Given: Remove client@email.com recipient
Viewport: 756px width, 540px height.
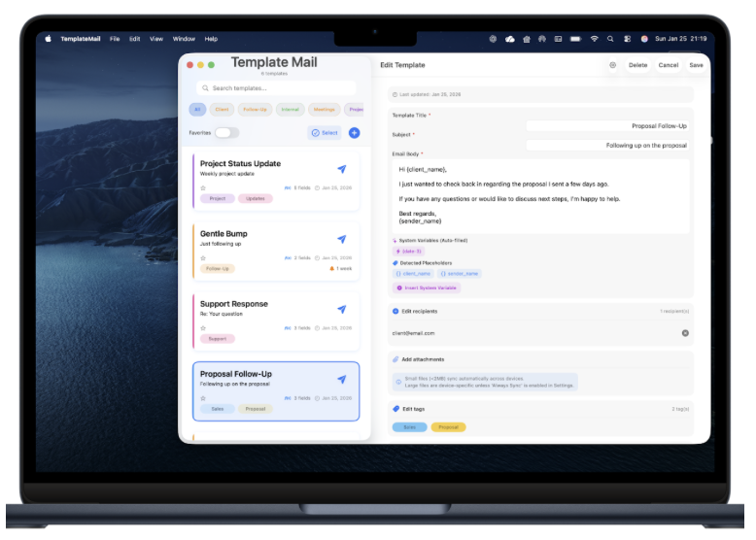Looking at the screenshot, I should (x=685, y=333).
